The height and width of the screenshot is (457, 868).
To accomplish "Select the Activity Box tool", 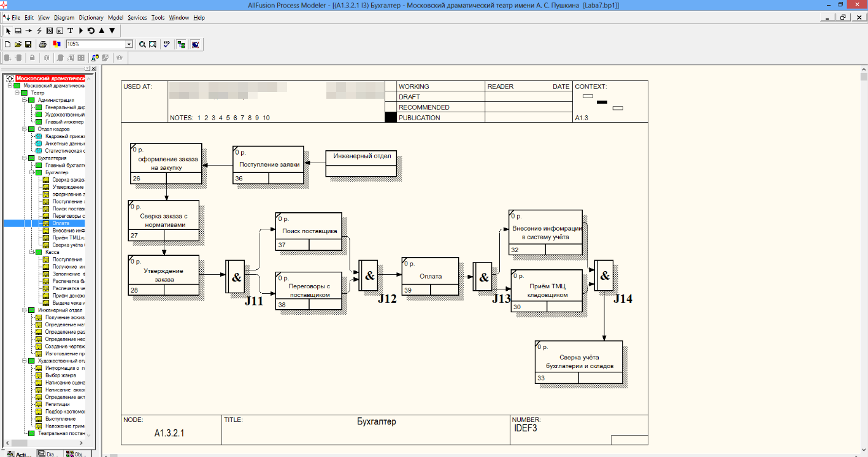I will 18,31.
